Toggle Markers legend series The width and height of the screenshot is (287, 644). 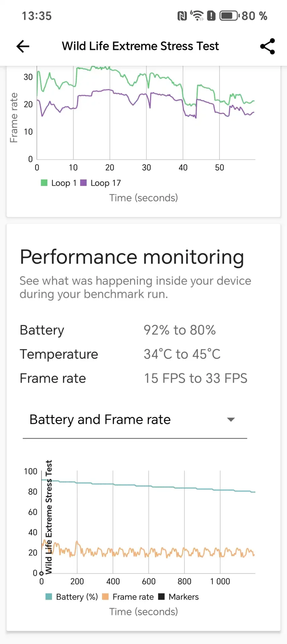coord(179,597)
